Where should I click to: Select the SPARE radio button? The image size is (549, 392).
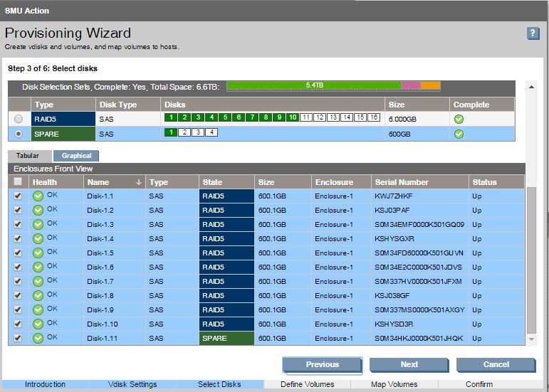click(x=19, y=133)
